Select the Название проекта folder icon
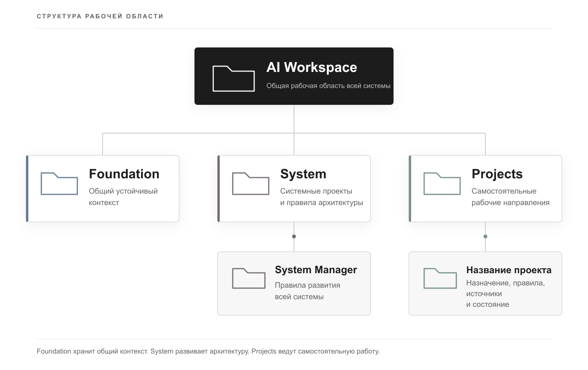The height and width of the screenshot is (370, 588). tap(440, 278)
